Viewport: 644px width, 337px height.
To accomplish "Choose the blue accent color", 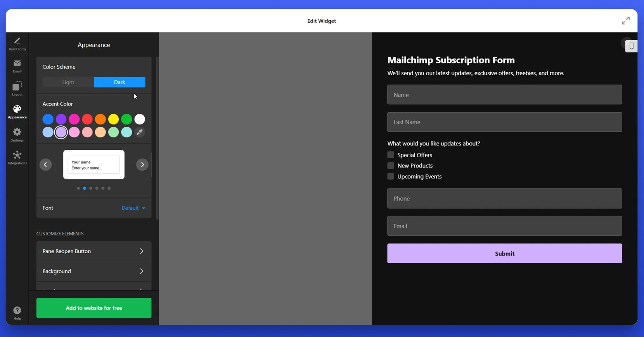I will [48, 119].
